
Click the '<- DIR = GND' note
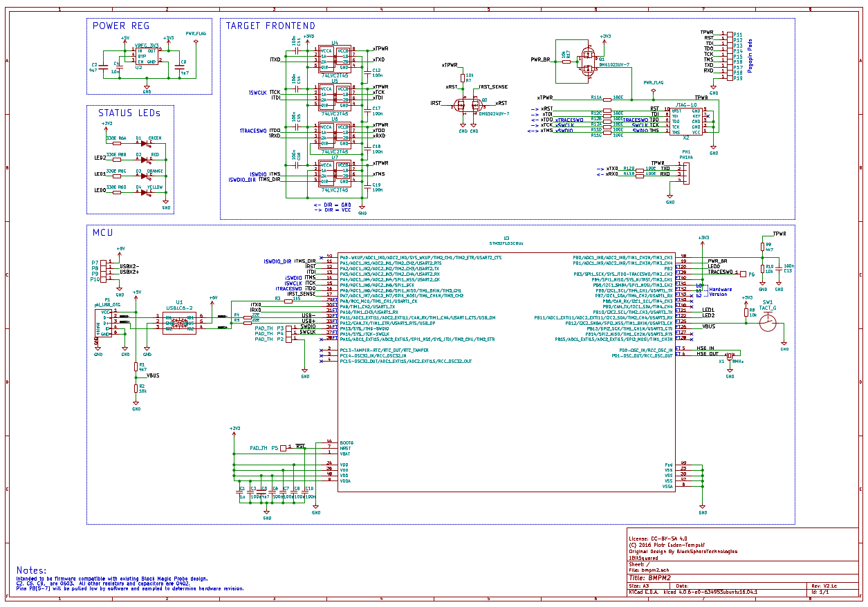click(x=332, y=205)
